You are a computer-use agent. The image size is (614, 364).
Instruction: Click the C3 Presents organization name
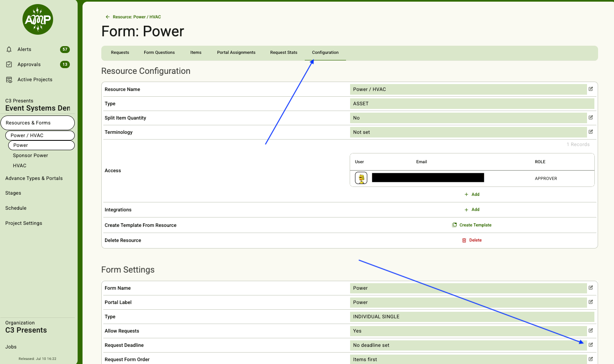[26, 330]
